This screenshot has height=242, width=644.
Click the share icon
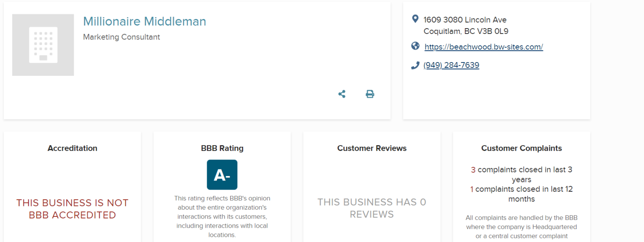pyautogui.click(x=342, y=94)
